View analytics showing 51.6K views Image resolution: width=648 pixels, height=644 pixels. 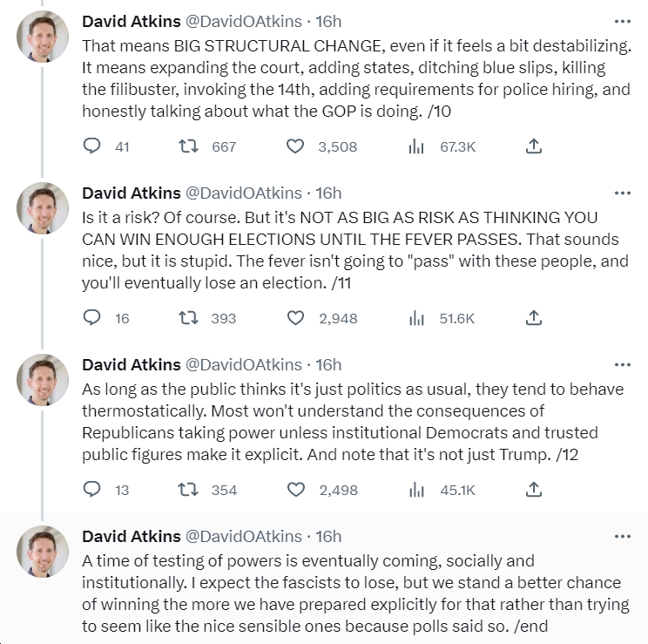pyautogui.click(x=416, y=318)
